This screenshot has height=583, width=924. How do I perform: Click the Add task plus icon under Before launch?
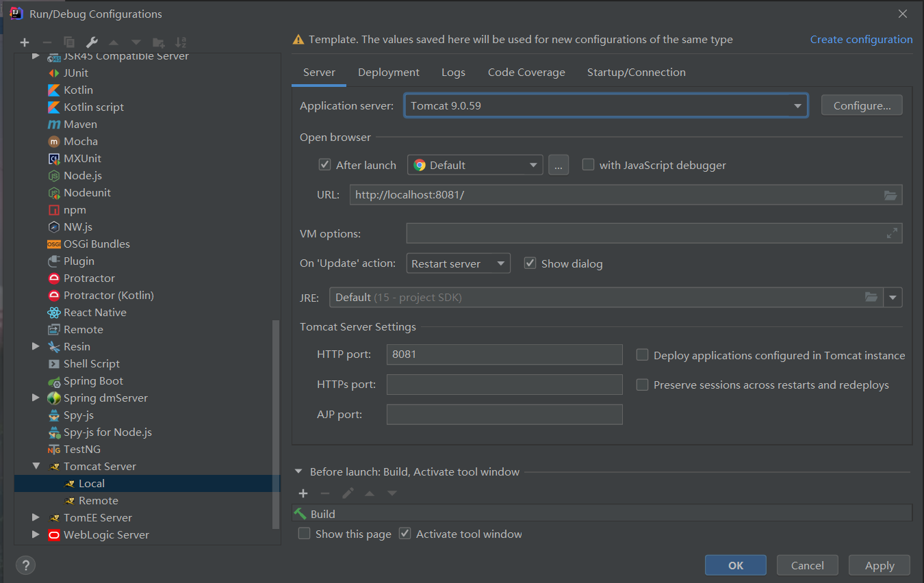point(303,493)
